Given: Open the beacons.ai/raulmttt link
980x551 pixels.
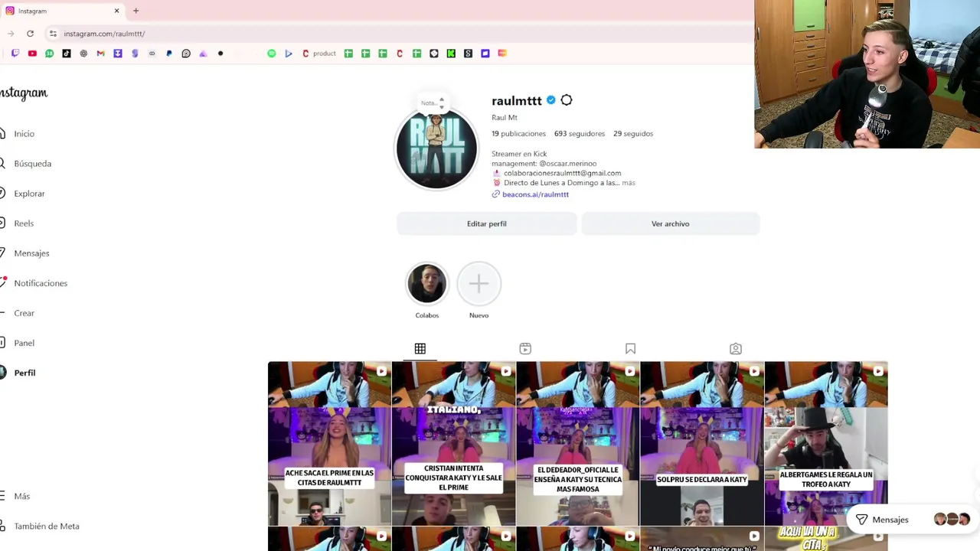Looking at the screenshot, I should coord(535,194).
